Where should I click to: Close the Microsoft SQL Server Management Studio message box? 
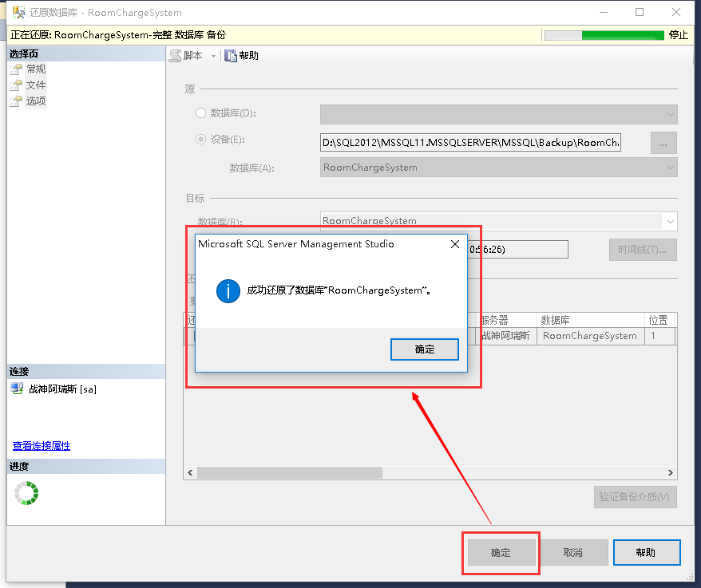[455, 244]
